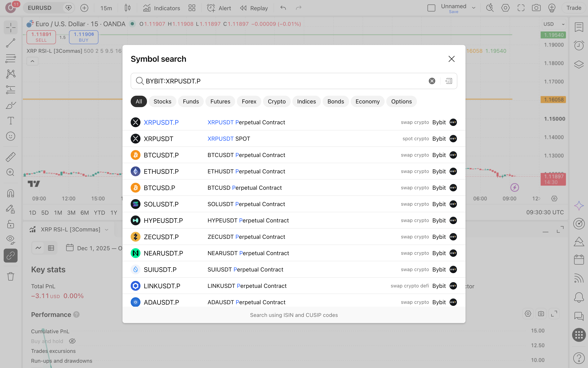Screen dimensions: 588x368
Task: Filter results by Crypto
Action: coord(276,101)
